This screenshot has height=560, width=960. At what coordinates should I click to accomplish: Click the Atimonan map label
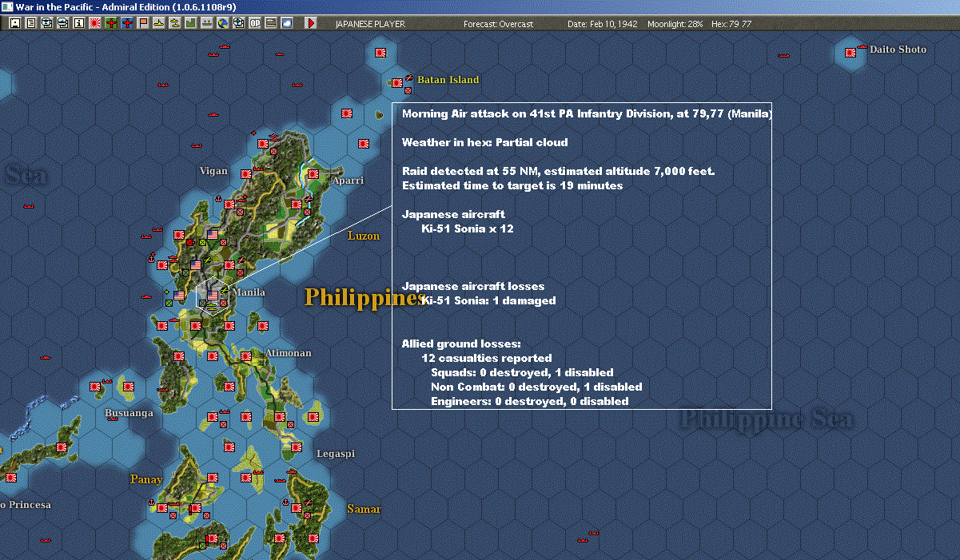(x=288, y=353)
